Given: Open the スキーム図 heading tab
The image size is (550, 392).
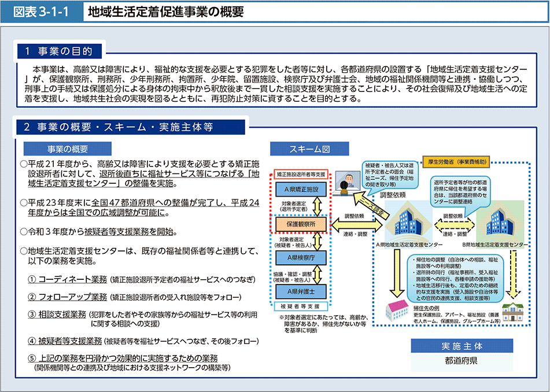Looking at the screenshot, I should [309, 149].
